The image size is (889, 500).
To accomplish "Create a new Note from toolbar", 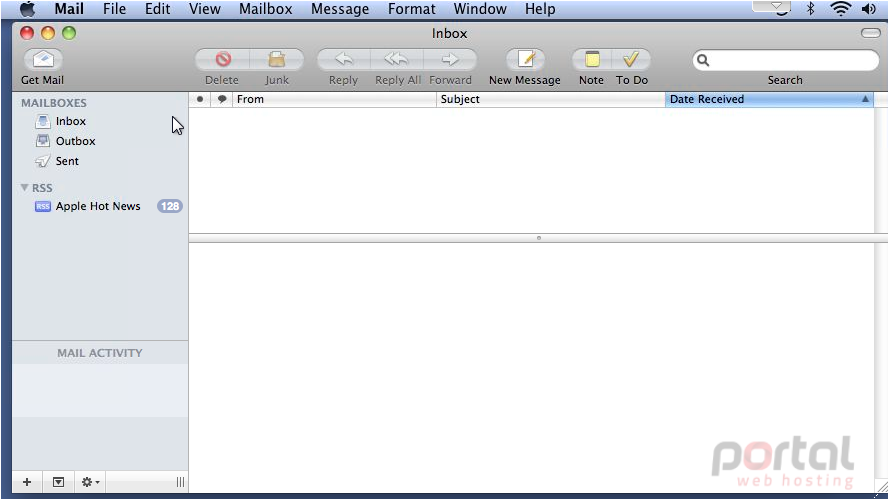I will [592, 59].
